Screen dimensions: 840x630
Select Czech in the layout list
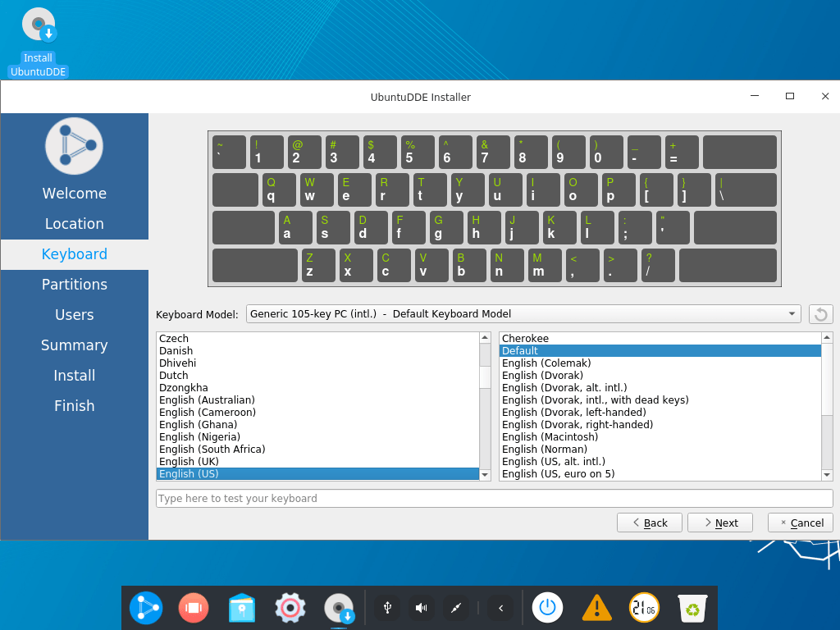click(x=317, y=339)
